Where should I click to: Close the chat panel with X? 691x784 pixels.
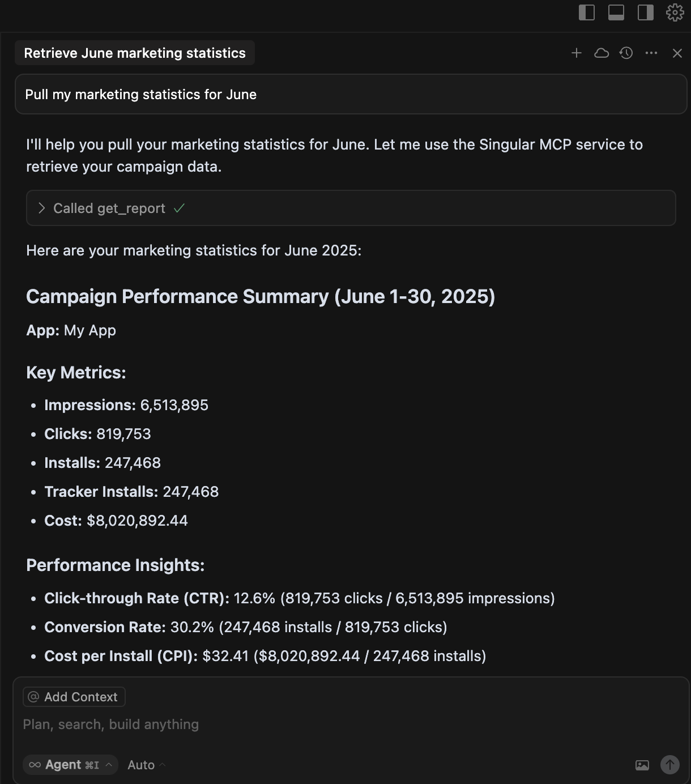pos(677,53)
